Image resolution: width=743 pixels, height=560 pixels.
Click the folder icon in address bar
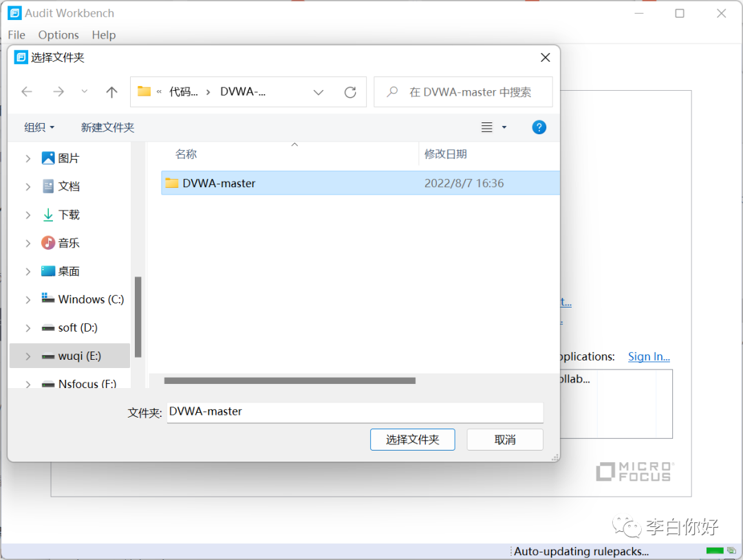[144, 91]
